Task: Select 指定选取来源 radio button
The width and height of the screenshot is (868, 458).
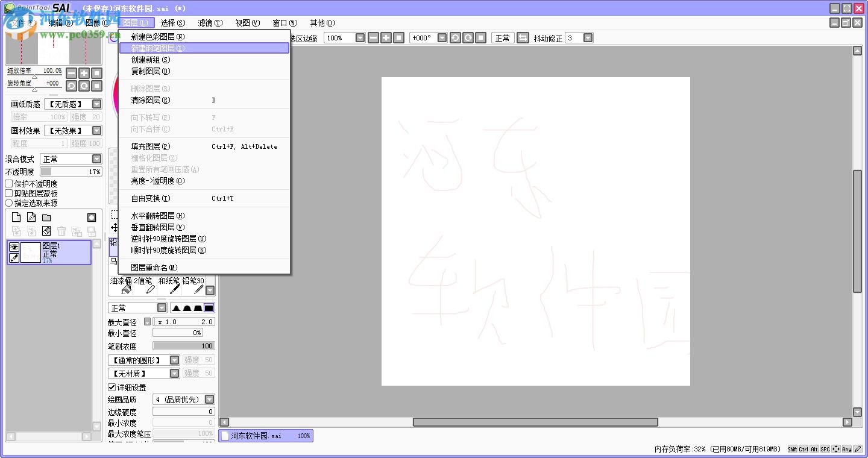Action: [x=9, y=203]
